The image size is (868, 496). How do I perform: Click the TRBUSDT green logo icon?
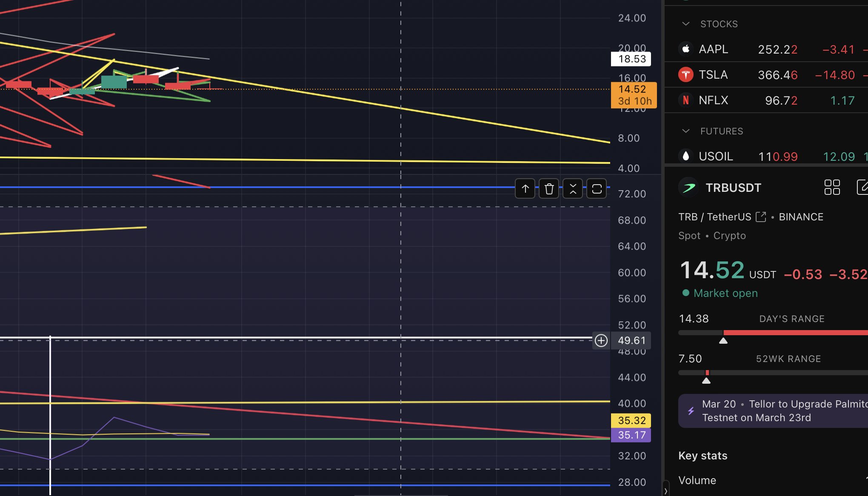[x=689, y=188]
